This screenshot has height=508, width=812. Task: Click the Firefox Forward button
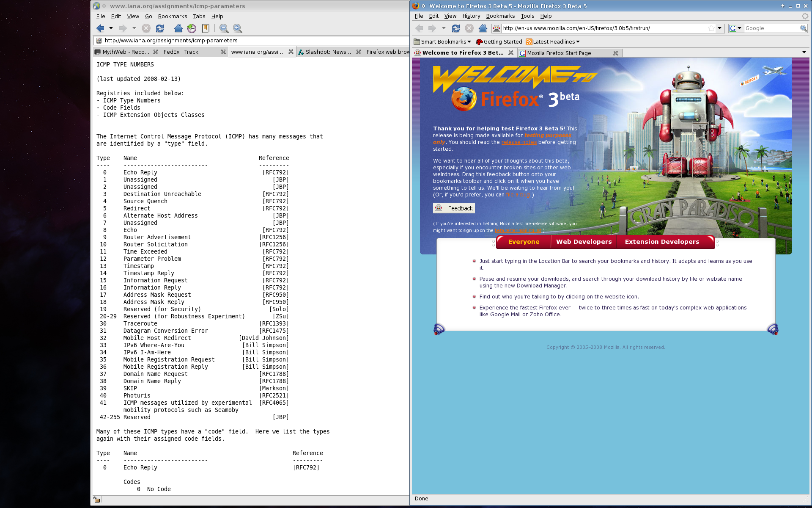click(x=432, y=28)
